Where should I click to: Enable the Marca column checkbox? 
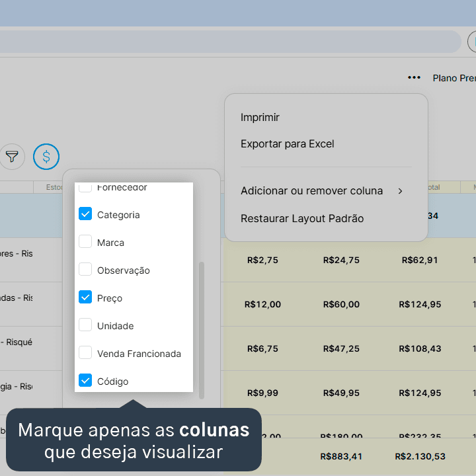click(85, 242)
